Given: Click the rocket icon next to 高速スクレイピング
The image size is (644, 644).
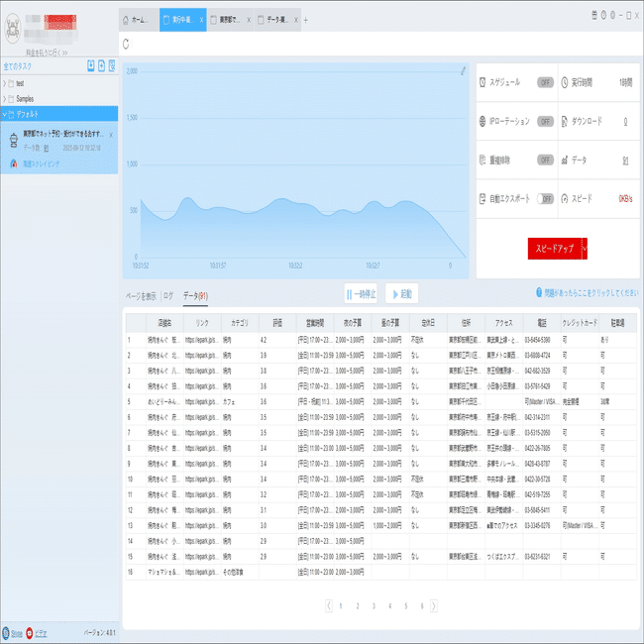Looking at the screenshot, I should [x=14, y=163].
